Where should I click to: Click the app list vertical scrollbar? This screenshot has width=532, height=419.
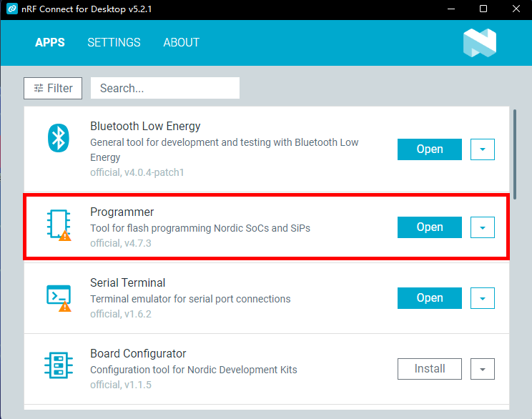tap(515, 154)
